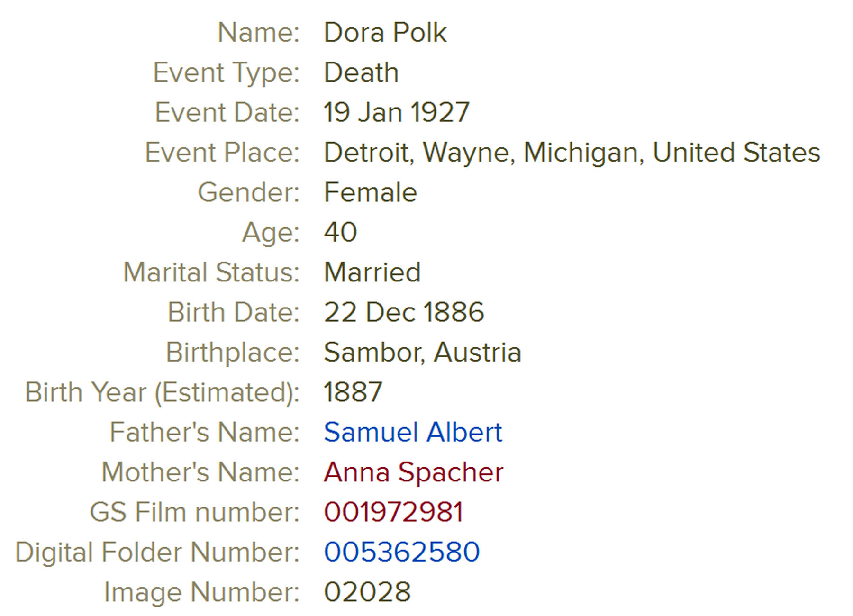This screenshot has width=853, height=616.
Task: Click the "Event Place:" field label
Action: [x=222, y=153]
